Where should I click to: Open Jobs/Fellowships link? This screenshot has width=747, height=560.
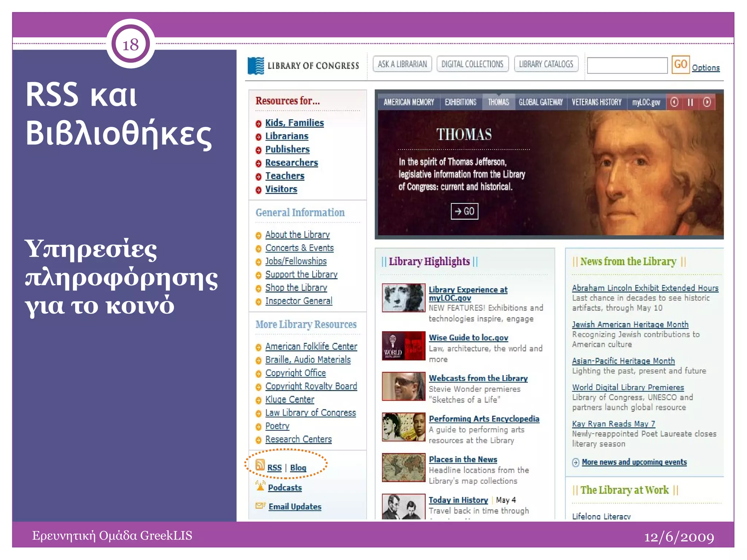coord(296,261)
